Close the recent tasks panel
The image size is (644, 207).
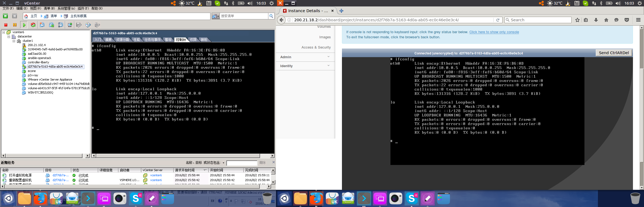click(273, 162)
